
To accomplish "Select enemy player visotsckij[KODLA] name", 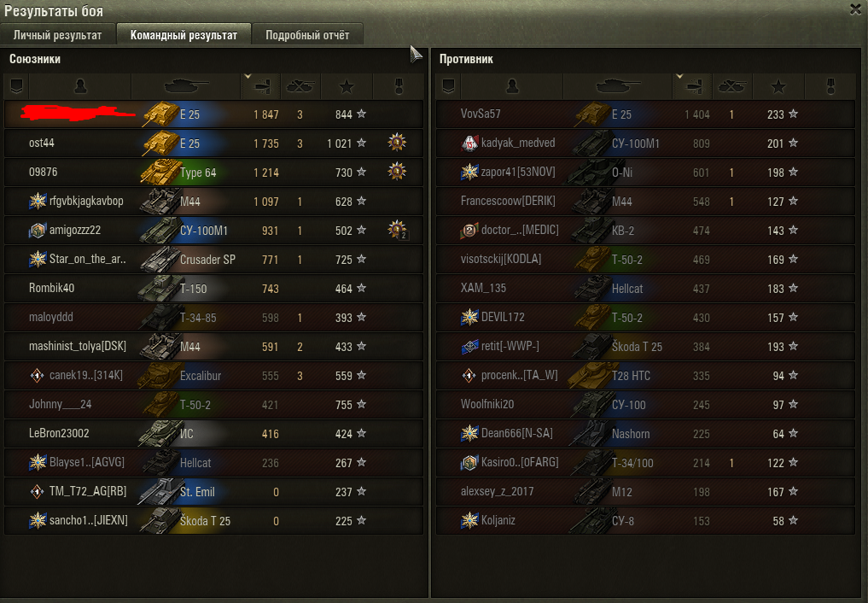I will tap(501, 259).
